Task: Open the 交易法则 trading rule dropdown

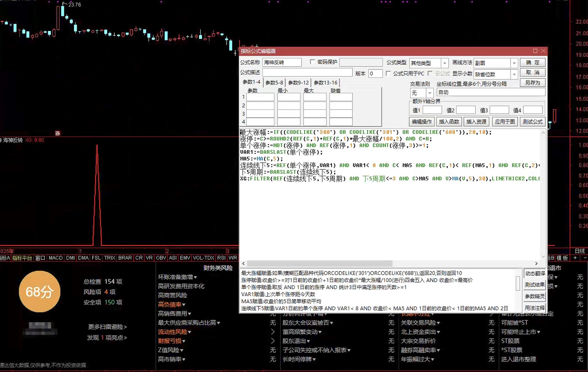Action: click(430, 93)
